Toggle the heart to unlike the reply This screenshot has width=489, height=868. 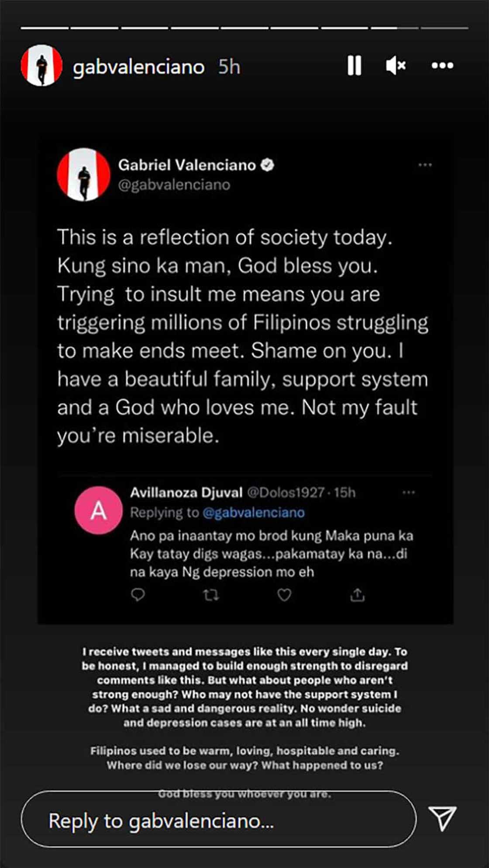pyautogui.click(x=285, y=595)
